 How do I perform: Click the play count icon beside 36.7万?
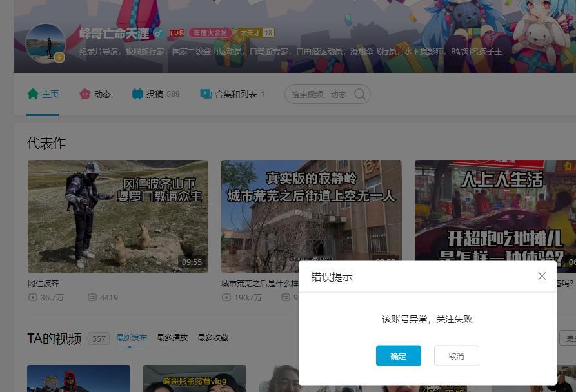click(x=33, y=297)
